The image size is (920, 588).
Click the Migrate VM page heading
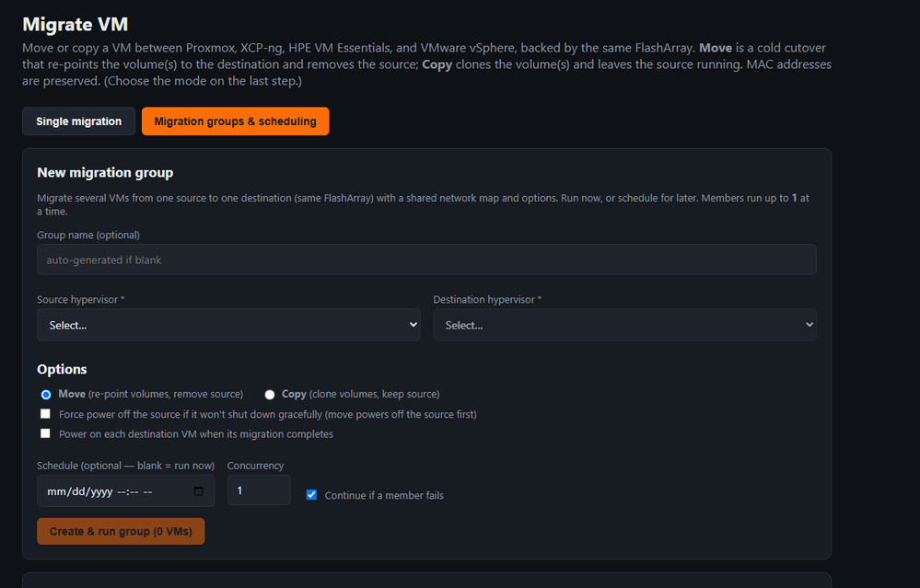click(76, 24)
